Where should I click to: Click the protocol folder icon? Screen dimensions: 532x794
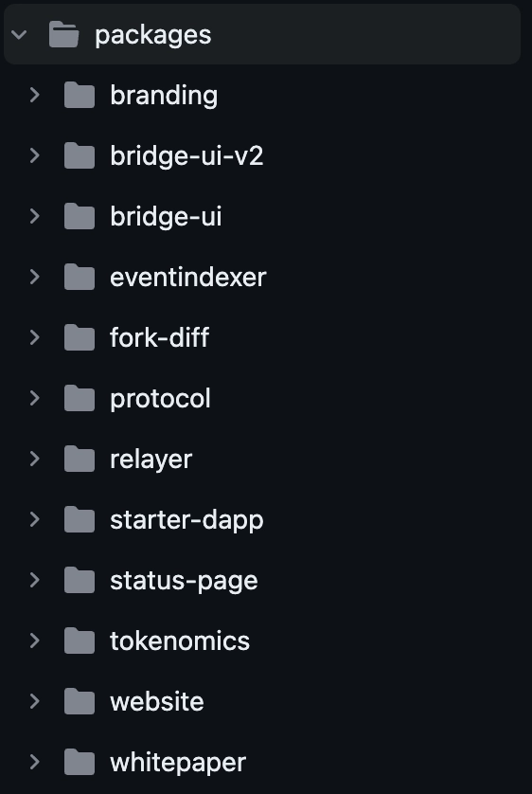pyautogui.click(x=80, y=398)
